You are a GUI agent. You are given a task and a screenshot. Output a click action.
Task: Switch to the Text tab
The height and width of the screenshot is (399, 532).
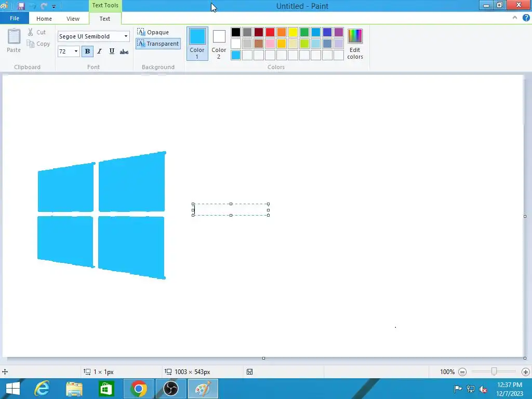point(105,19)
